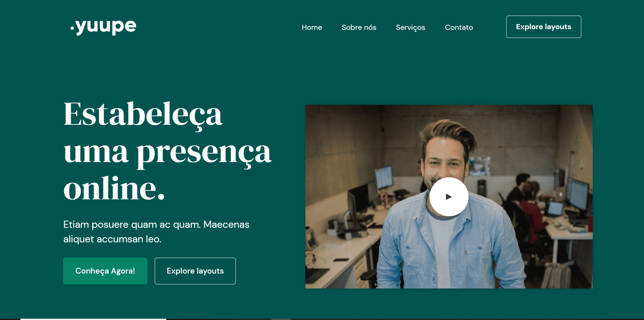Click the Etiam posuere quam paragraph

(156, 232)
